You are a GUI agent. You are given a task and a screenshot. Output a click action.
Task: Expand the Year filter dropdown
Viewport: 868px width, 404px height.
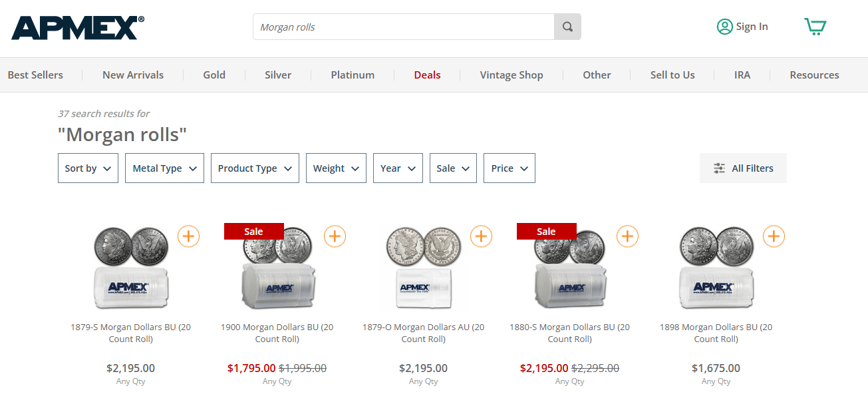coord(398,168)
